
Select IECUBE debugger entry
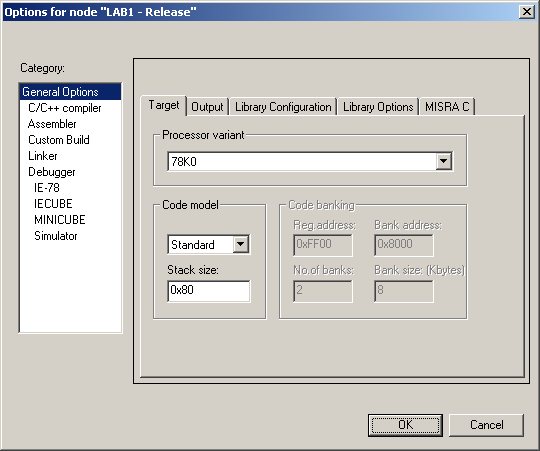click(53, 203)
